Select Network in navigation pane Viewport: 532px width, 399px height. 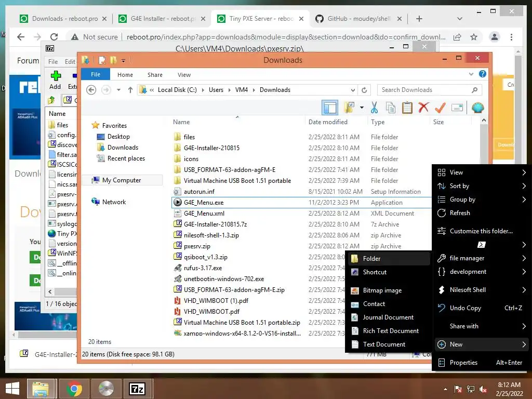114,202
